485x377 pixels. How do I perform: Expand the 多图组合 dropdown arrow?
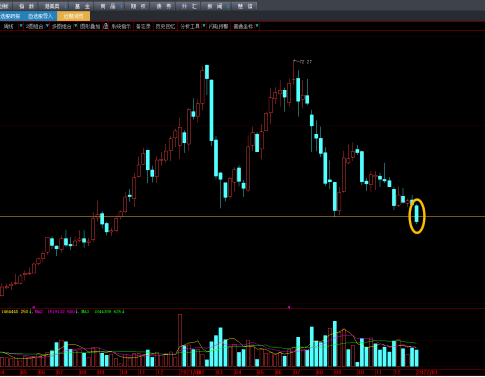tap(76, 26)
